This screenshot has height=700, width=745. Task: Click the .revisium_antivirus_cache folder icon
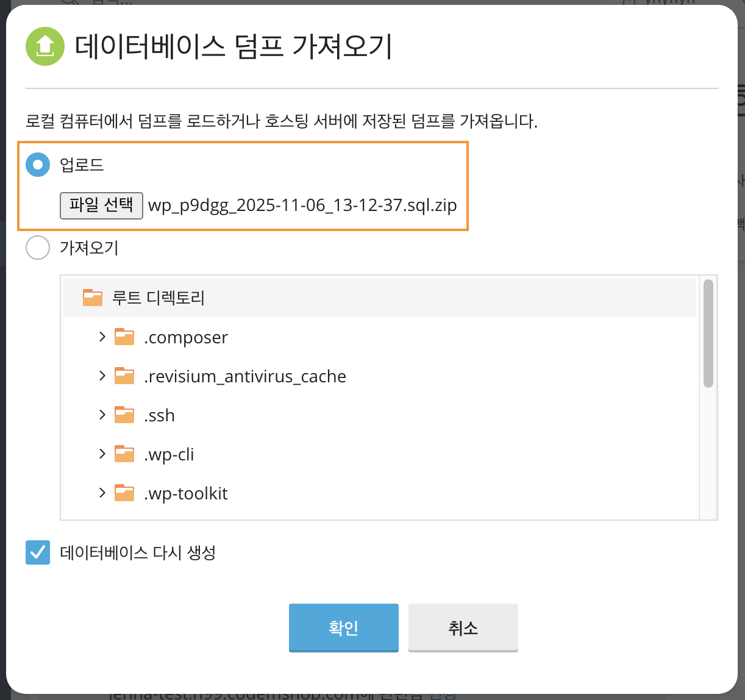[124, 376]
